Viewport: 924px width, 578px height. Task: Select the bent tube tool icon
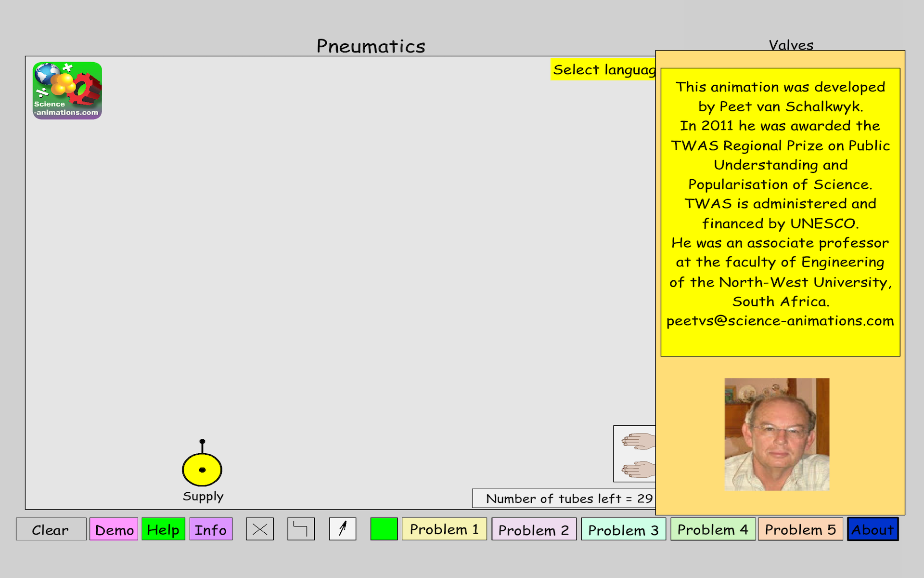pyautogui.click(x=301, y=529)
